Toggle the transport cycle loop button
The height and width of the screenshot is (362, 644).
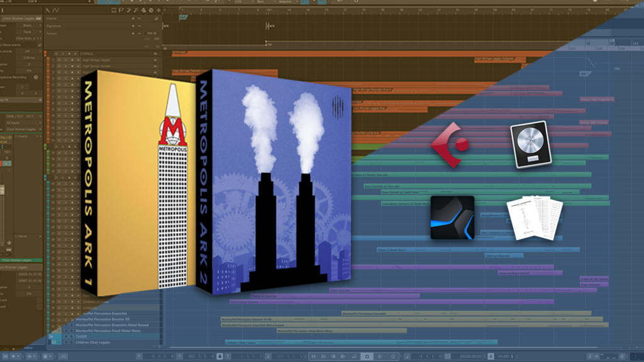(354, 356)
